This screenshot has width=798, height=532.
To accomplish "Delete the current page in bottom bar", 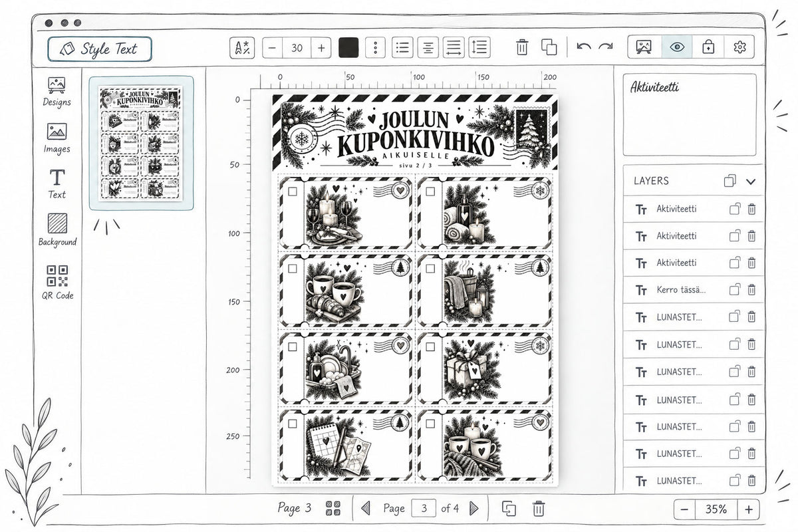I will pyautogui.click(x=539, y=509).
